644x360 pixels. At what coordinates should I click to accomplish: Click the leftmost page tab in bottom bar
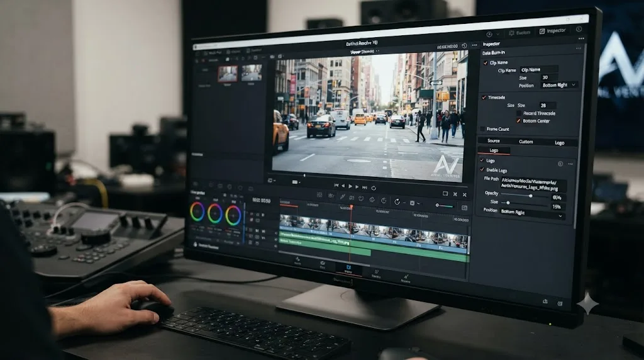[x=297, y=260]
